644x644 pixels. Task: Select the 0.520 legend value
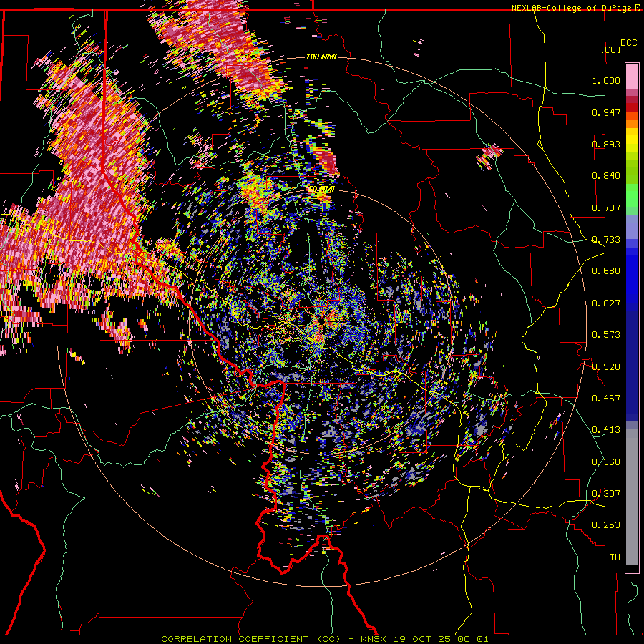(x=606, y=367)
